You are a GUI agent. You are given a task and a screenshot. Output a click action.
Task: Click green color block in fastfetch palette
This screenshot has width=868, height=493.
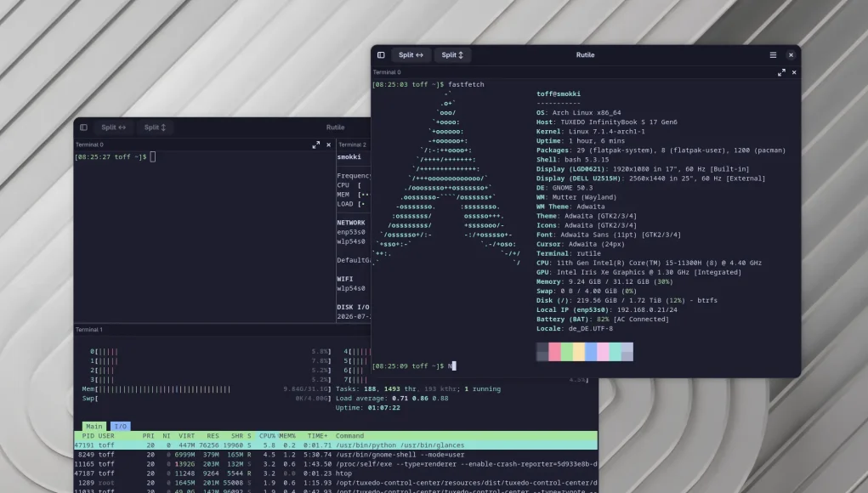566,352
